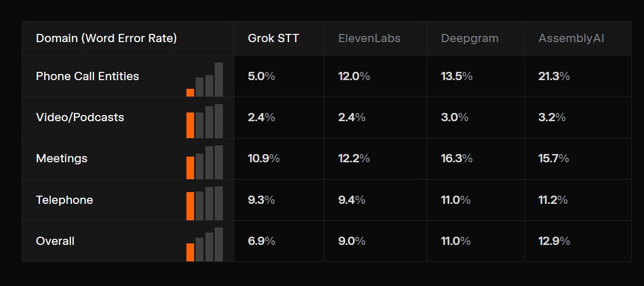Click the Telephone mini bar chart icon
Image resolution: width=644 pixels, height=286 pixels.
coord(204,203)
